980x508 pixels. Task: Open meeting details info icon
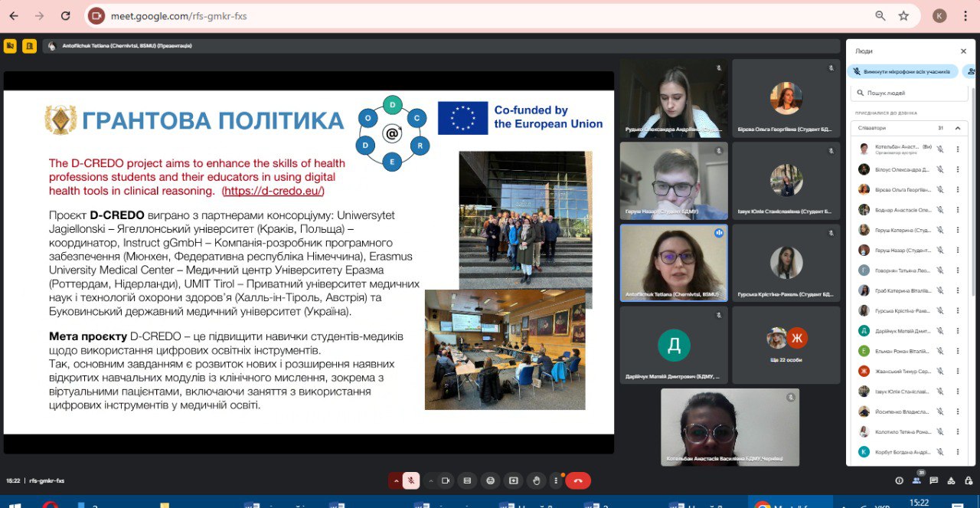(x=899, y=480)
